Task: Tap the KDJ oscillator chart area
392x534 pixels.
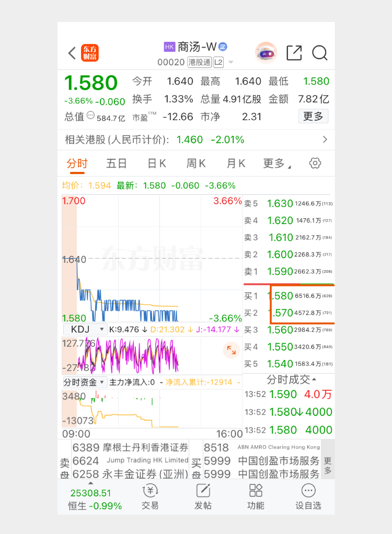Action: 152,355
